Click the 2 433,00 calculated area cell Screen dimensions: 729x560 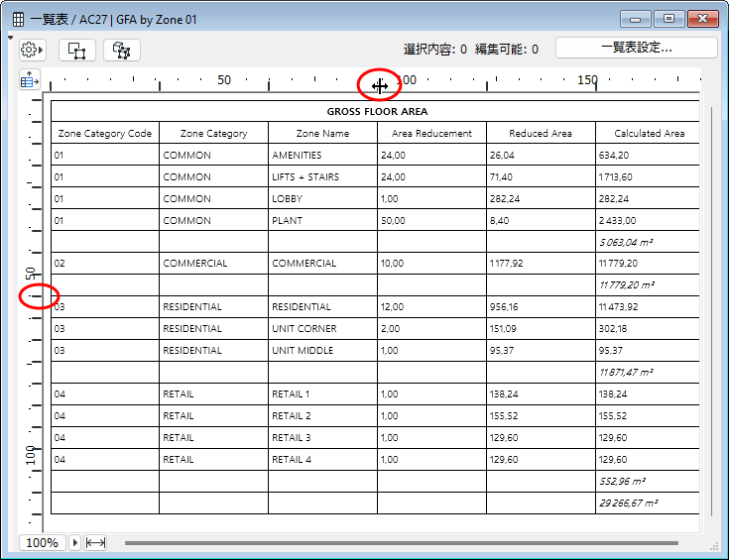[648, 220]
